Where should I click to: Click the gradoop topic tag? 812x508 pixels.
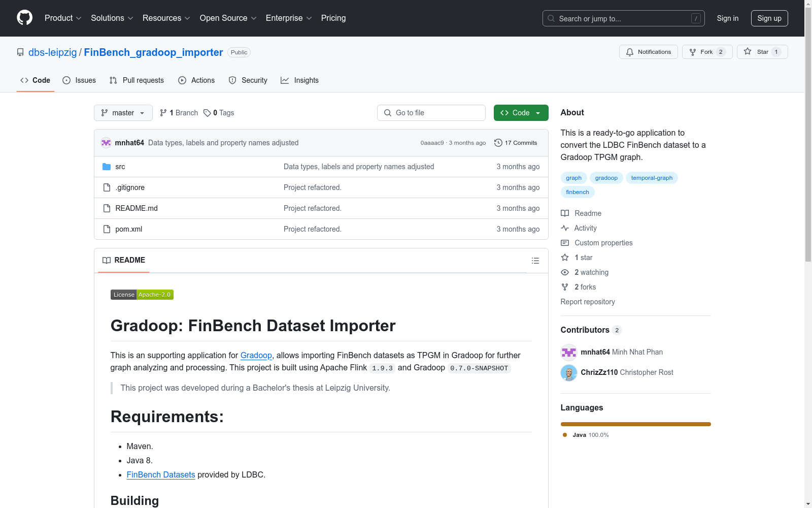click(x=606, y=178)
